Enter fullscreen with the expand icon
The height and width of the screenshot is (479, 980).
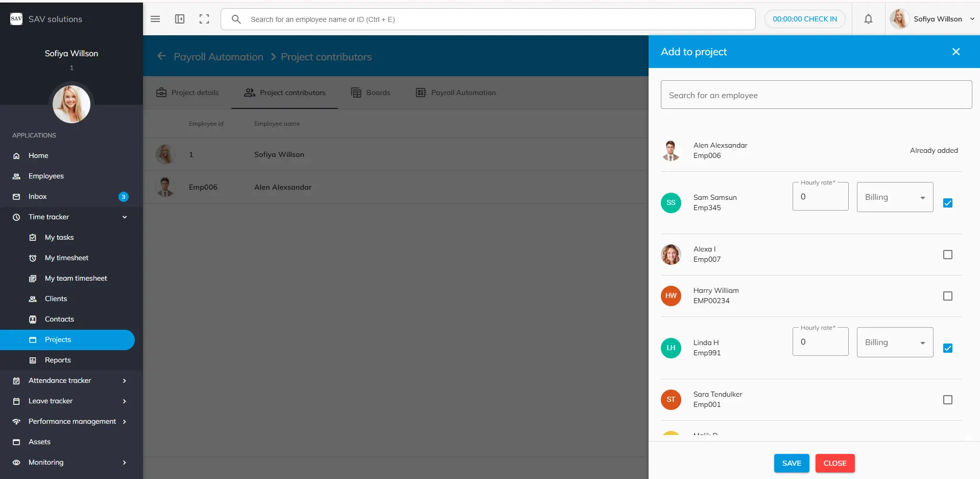pos(204,19)
